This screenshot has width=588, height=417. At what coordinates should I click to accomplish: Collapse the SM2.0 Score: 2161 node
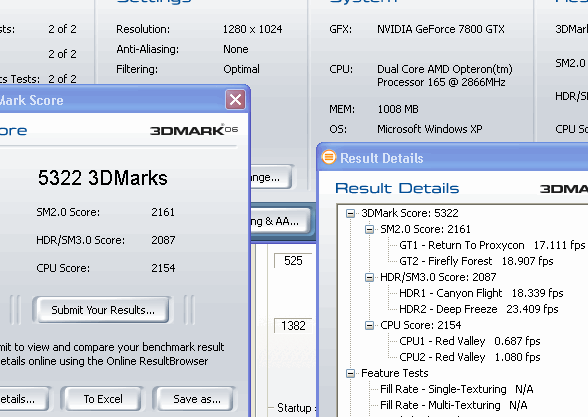point(369,229)
